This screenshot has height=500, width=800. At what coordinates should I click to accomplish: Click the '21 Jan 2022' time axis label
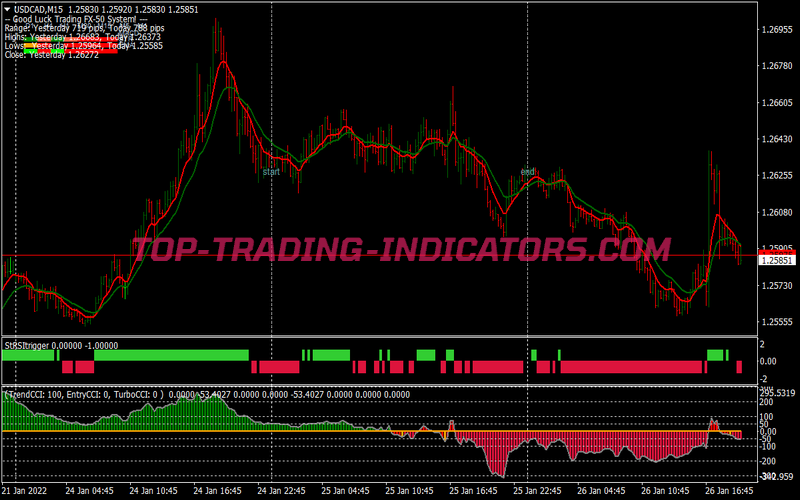click(24, 491)
